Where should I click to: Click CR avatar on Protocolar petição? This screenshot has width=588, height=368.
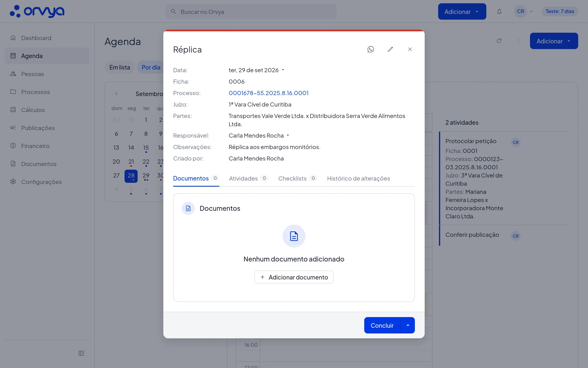[x=516, y=142]
